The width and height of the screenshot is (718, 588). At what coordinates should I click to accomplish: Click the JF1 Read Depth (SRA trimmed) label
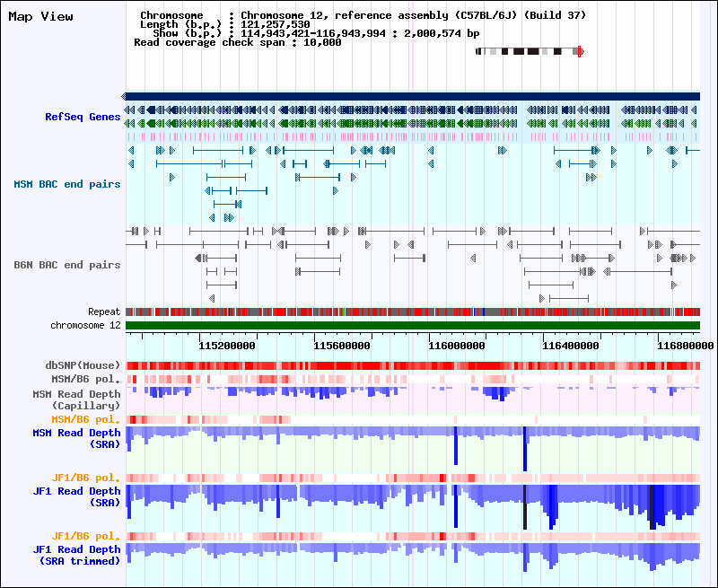click(76, 555)
